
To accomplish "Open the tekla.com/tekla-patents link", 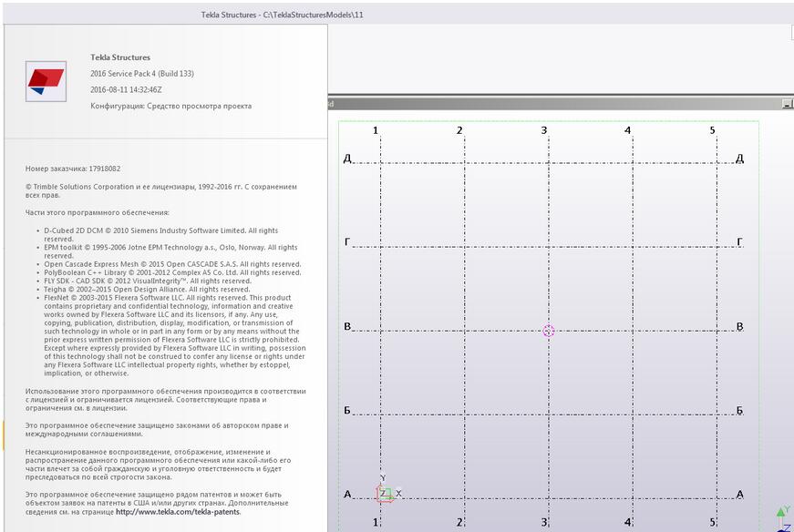I will (178, 512).
